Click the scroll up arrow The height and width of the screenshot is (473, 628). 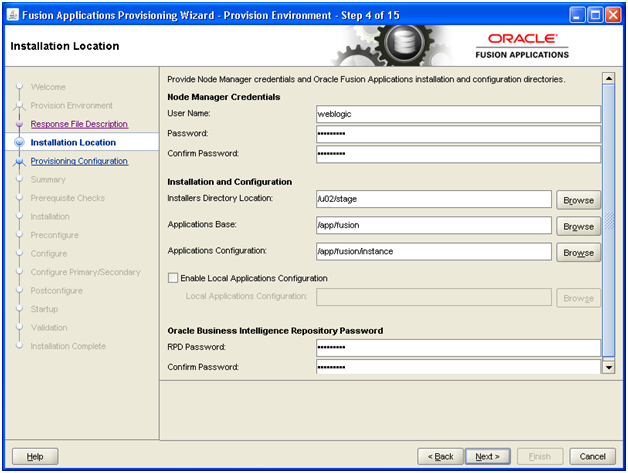[608, 78]
